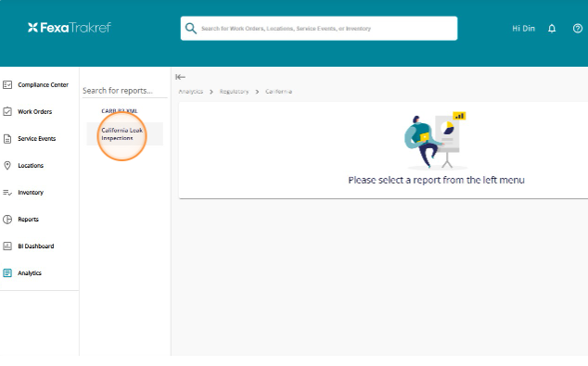The width and height of the screenshot is (588, 366).
Task: Click the Regulatory breadcrumb link
Action: tap(234, 92)
